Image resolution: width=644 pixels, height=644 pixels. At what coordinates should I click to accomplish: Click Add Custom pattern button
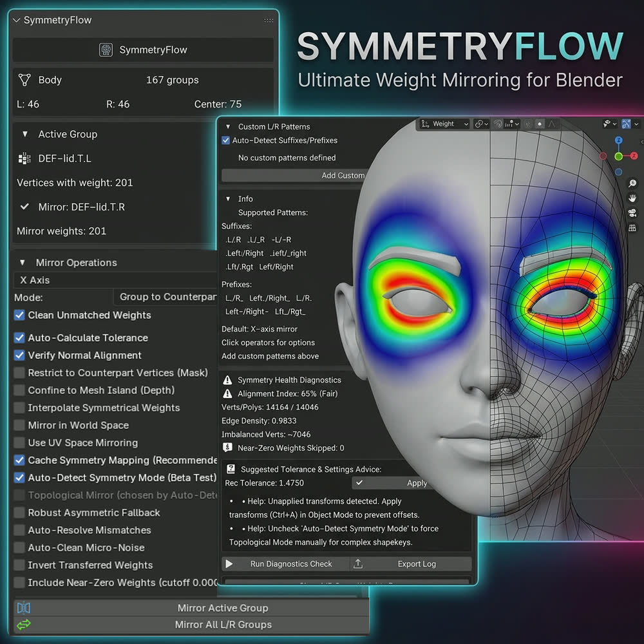[293, 175]
